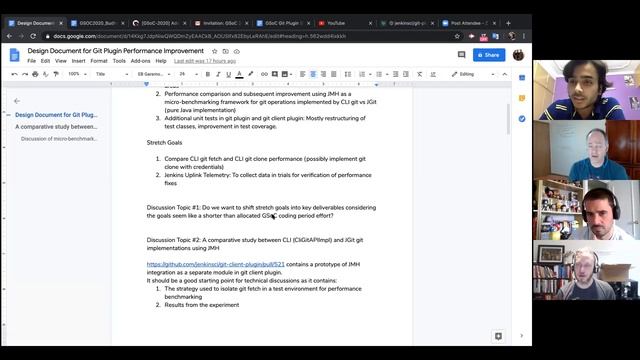Add a comment via the toolbar icon

tap(275, 74)
